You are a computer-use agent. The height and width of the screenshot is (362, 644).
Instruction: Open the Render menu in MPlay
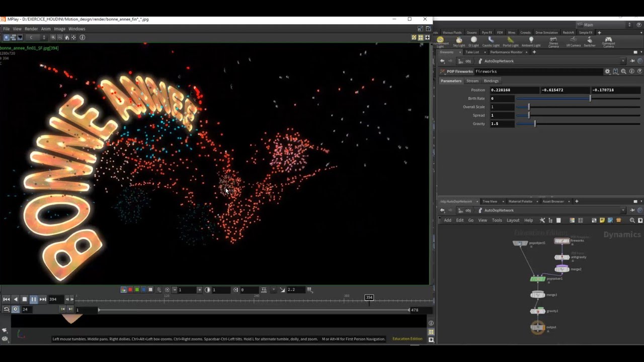(x=31, y=29)
